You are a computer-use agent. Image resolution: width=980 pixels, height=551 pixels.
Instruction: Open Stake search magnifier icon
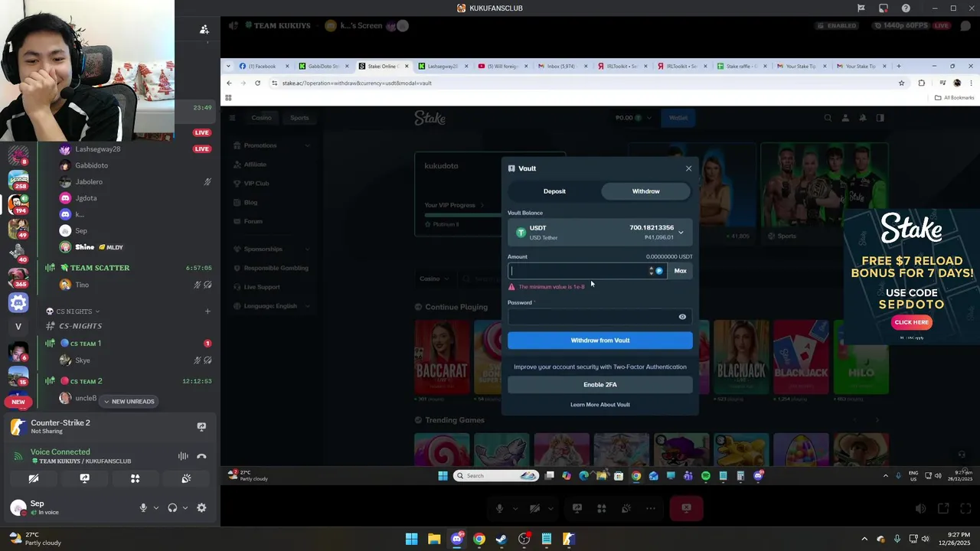[828, 118]
